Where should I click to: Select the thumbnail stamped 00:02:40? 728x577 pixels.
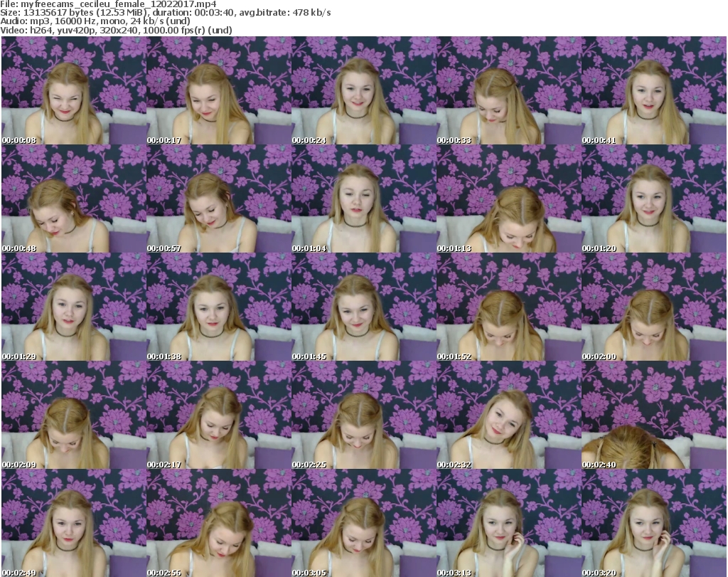654,415
